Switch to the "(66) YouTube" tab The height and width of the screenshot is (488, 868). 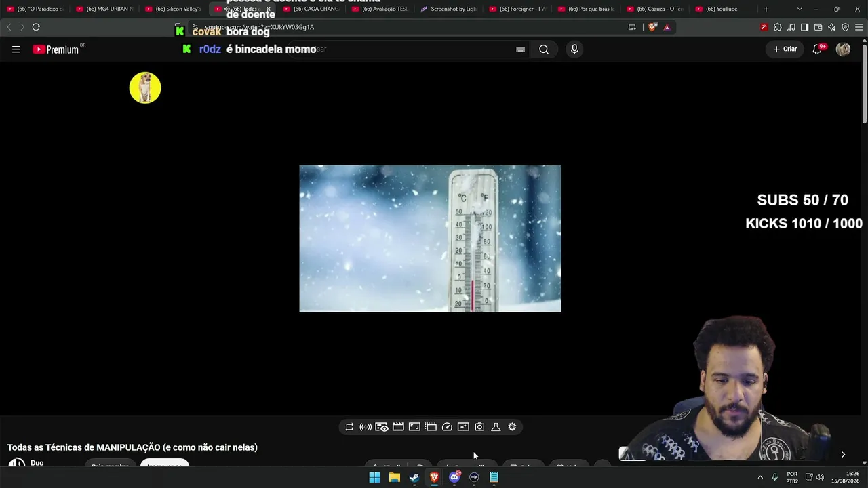tap(725, 9)
